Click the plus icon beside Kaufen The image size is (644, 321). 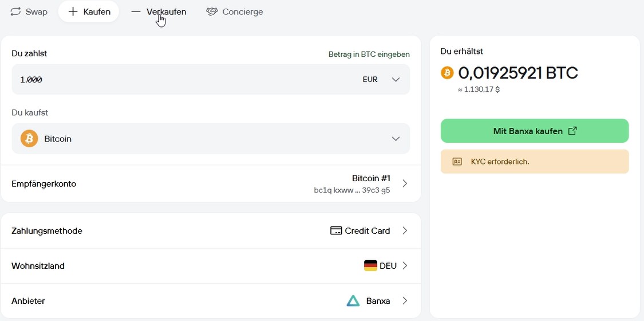point(73,11)
